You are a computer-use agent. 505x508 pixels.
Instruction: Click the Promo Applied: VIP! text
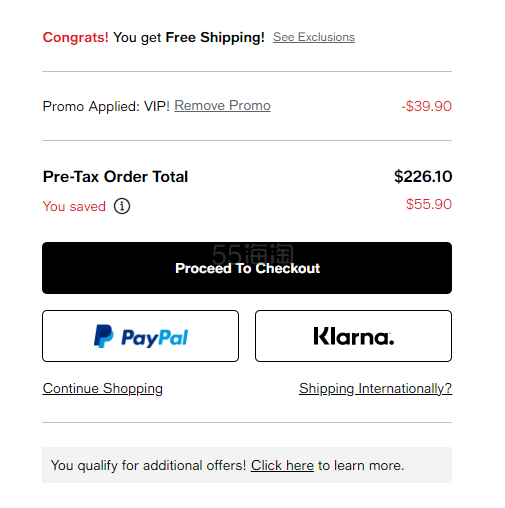pyautogui.click(x=106, y=106)
